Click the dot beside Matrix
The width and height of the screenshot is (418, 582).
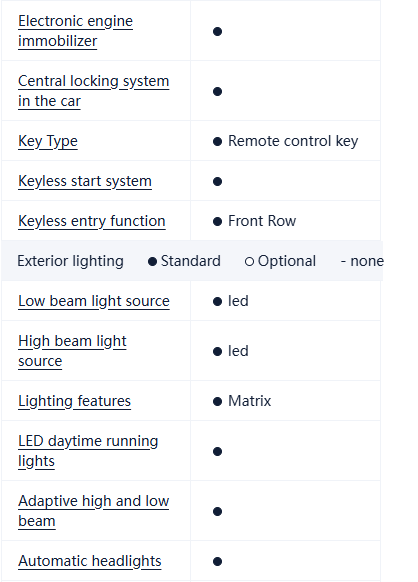218,402
